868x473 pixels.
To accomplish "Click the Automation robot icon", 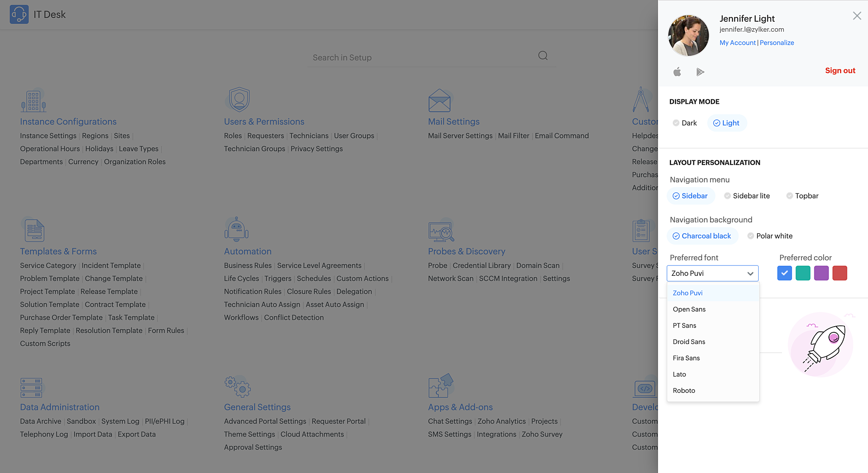I will 236,229.
